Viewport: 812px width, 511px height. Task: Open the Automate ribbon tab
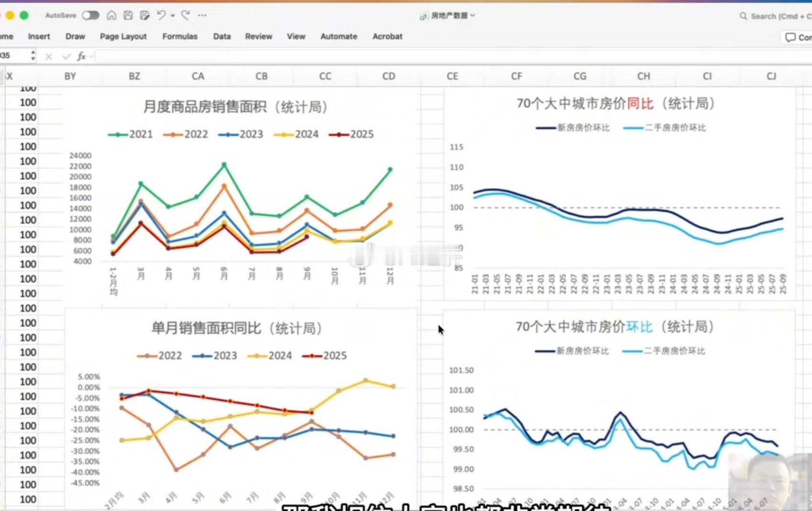(x=339, y=36)
